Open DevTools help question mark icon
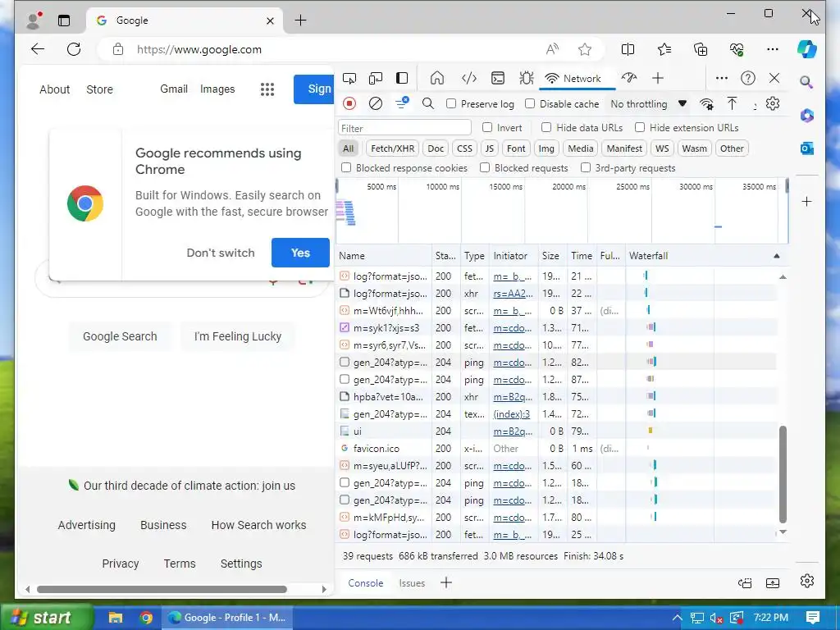 pos(748,78)
